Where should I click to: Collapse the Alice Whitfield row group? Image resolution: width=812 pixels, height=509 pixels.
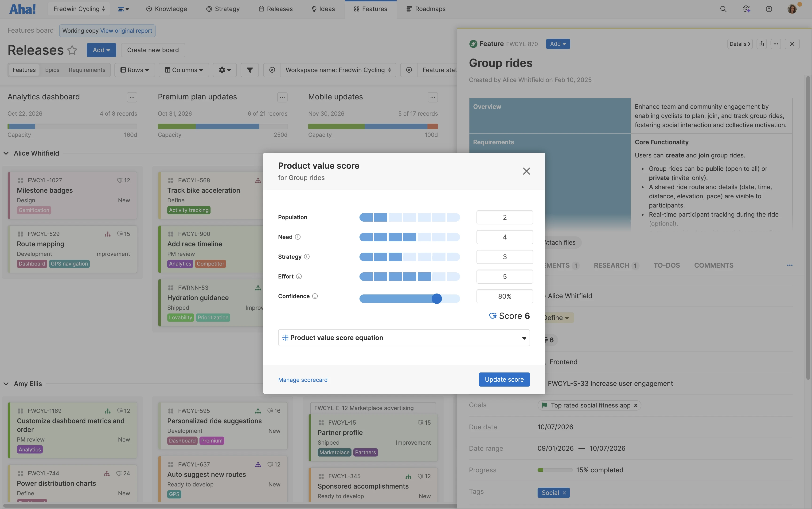click(x=6, y=153)
